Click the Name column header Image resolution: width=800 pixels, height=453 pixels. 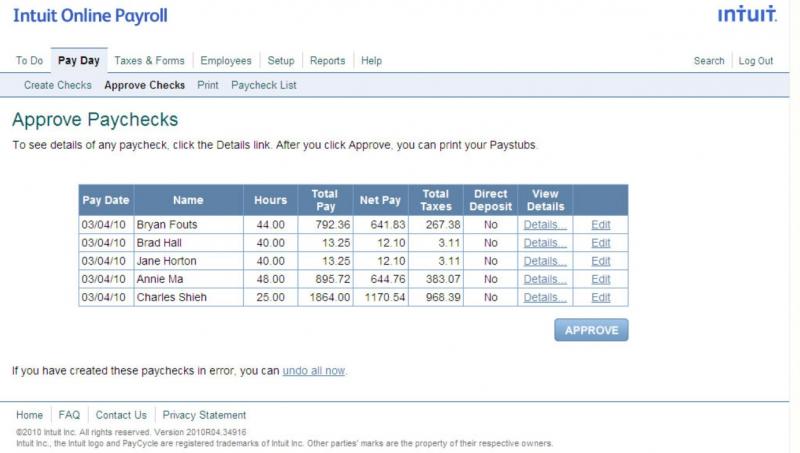coord(188,200)
